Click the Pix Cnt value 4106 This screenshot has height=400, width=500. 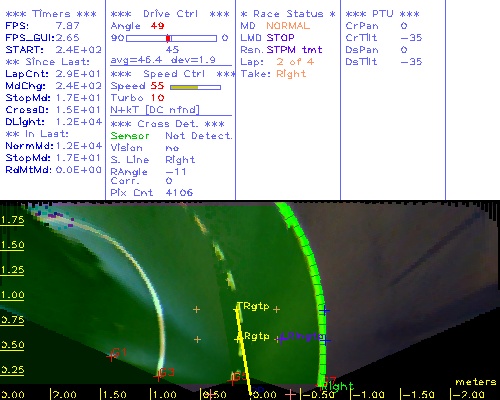pos(179,193)
